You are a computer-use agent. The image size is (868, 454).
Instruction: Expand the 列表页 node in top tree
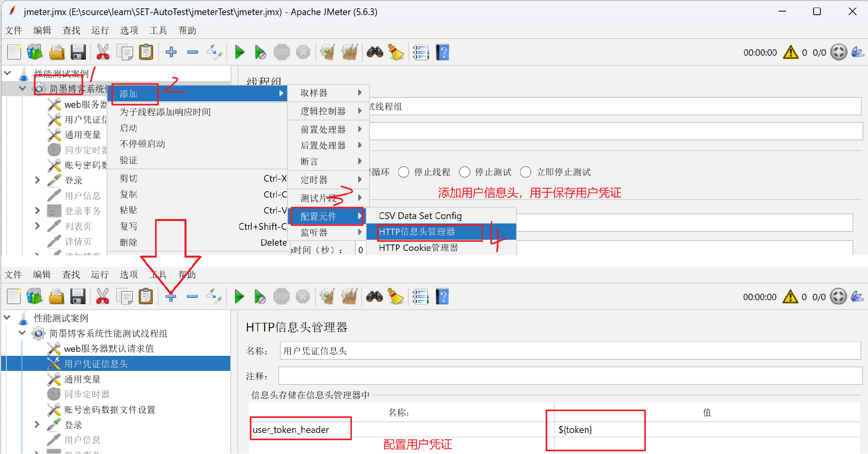coord(37,226)
